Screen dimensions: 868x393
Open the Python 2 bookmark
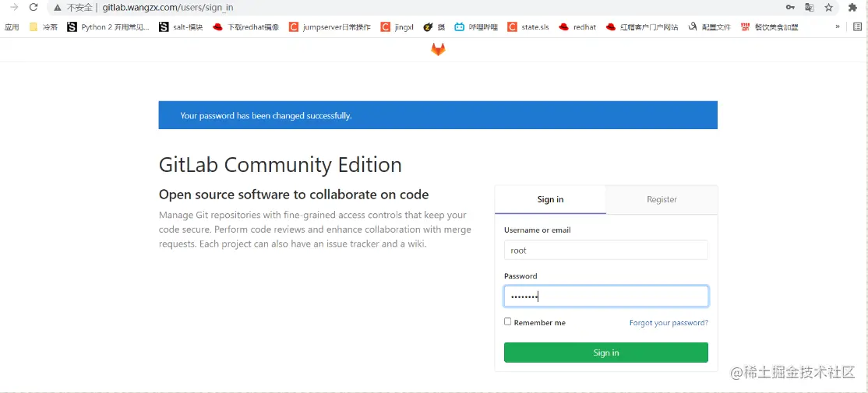(x=108, y=26)
